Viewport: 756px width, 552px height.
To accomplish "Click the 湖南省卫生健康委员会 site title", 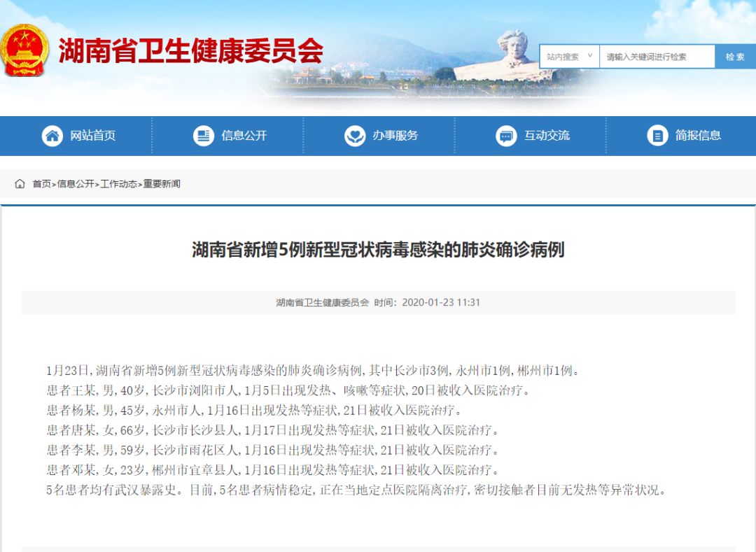I will click(x=191, y=51).
